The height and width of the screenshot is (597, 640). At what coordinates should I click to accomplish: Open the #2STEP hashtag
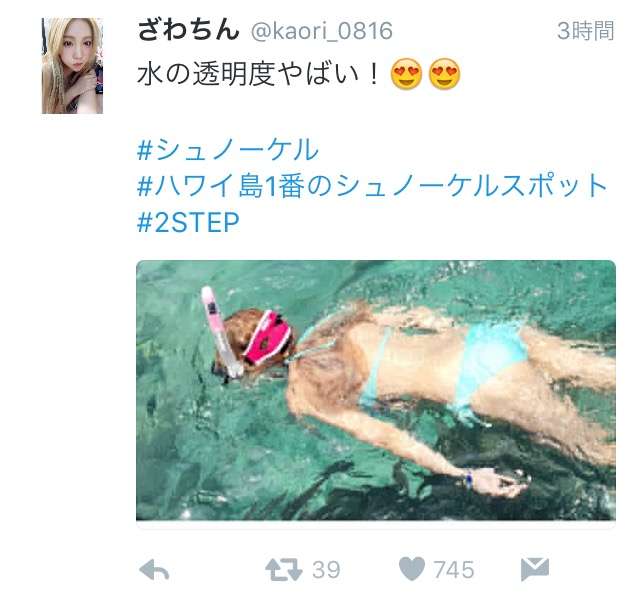click(x=188, y=222)
